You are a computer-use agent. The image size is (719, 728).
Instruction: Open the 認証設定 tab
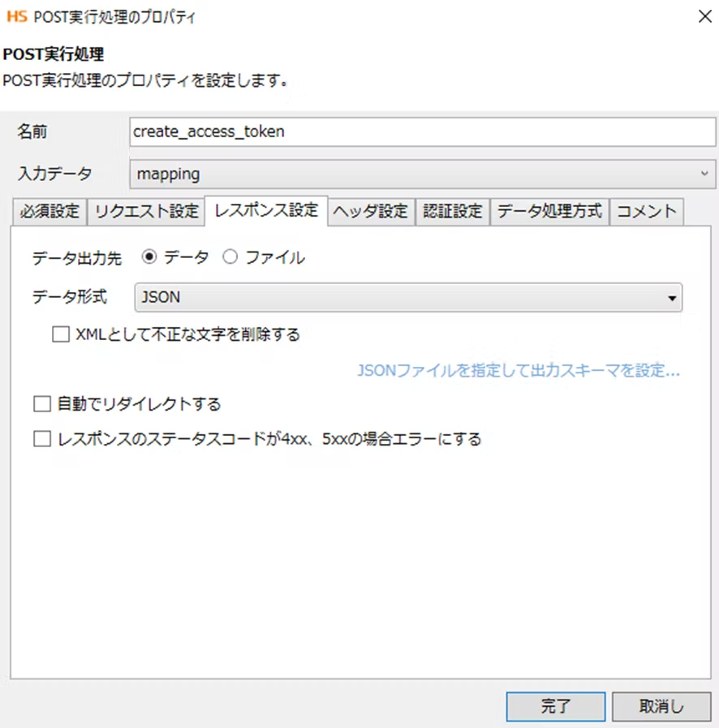click(453, 212)
